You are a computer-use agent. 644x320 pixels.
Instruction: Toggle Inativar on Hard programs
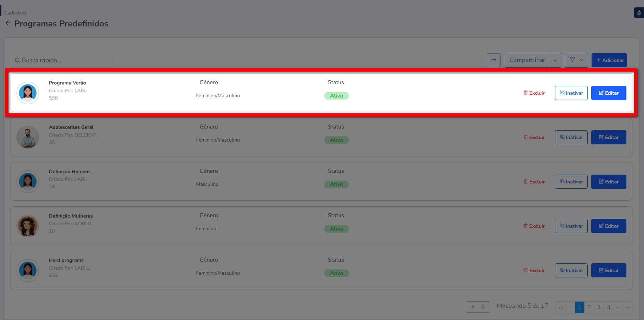tap(571, 270)
